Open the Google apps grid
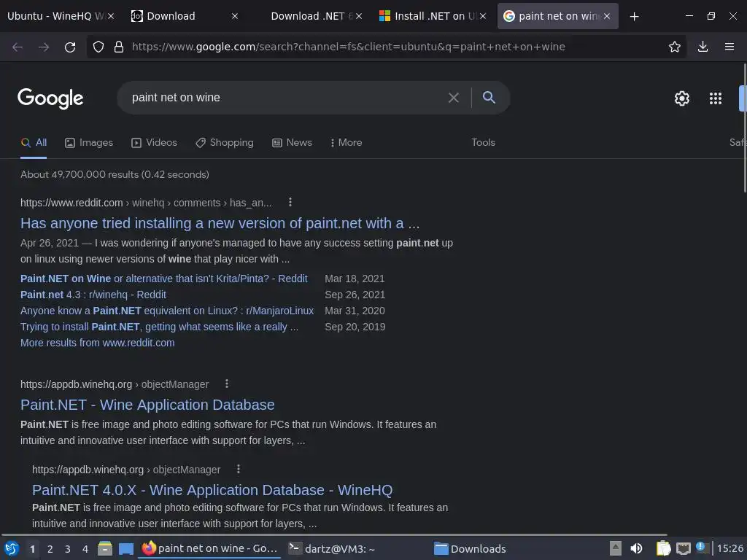The width and height of the screenshot is (747, 560). 715,98
